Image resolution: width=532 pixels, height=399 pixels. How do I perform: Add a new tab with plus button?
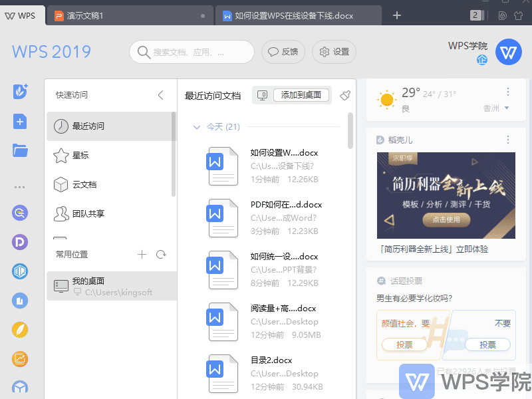(396, 15)
